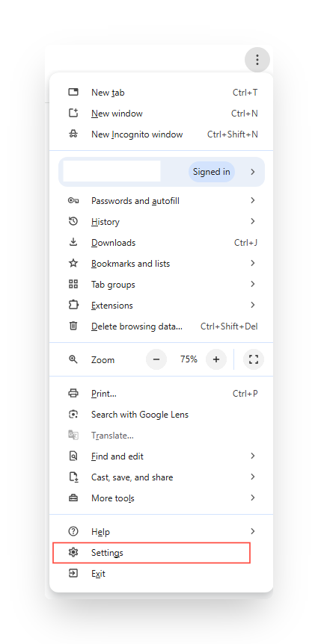Click the Downloads arrow icon
This screenshot has width=318, height=644.
[73, 242]
